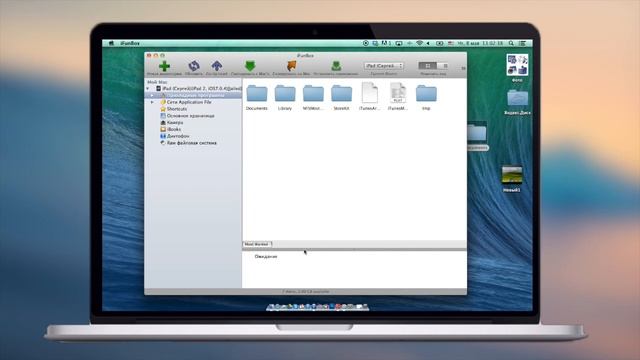The height and width of the screenshot is (360, 640).
Task: Click the book icon next to iBooks
Action: [x=163, y=129]
